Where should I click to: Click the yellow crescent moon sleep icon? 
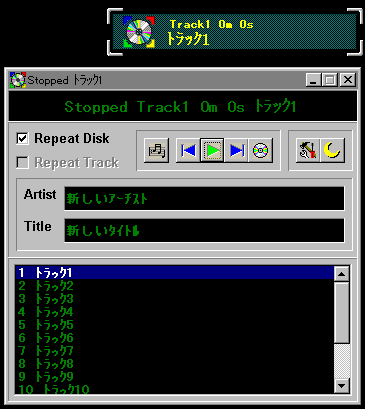click(x=332, y=150)
